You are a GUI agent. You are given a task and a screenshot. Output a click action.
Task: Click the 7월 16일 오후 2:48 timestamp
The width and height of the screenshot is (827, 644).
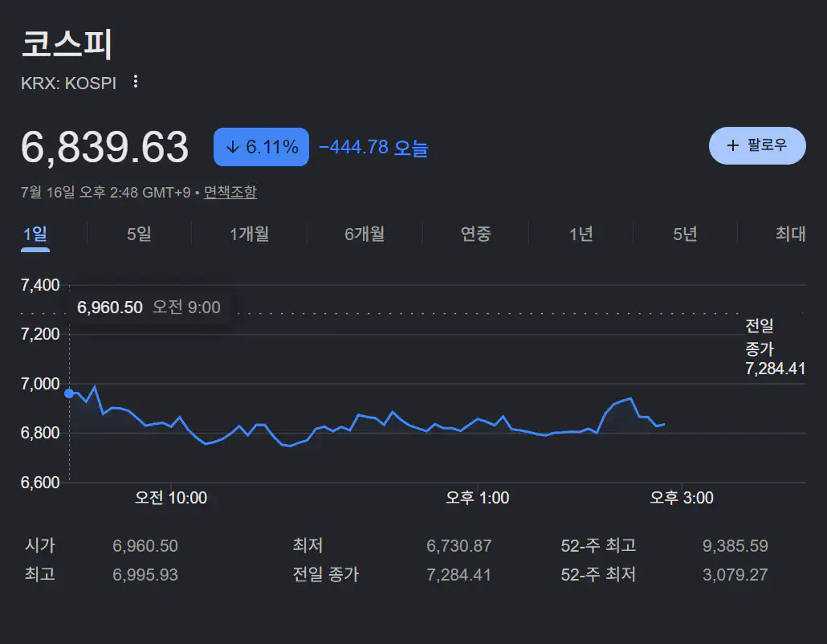105,192
